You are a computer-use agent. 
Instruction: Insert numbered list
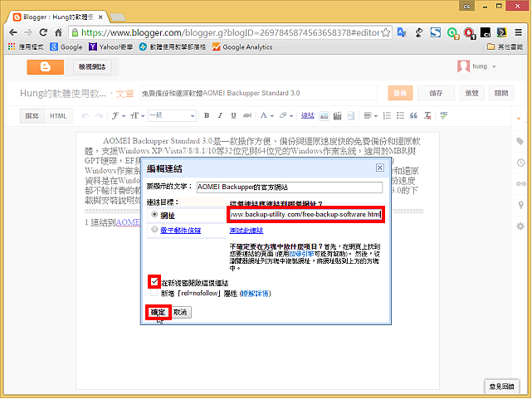(x=387, y=115)
